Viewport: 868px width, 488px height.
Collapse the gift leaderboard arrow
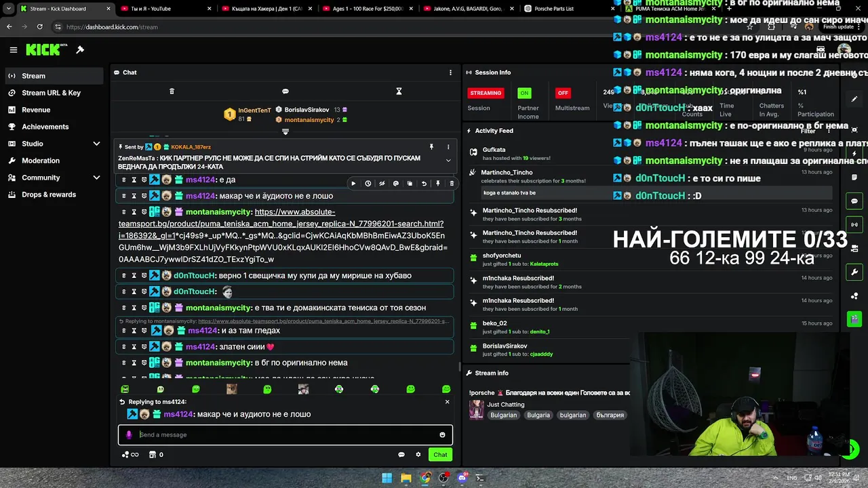285,131
